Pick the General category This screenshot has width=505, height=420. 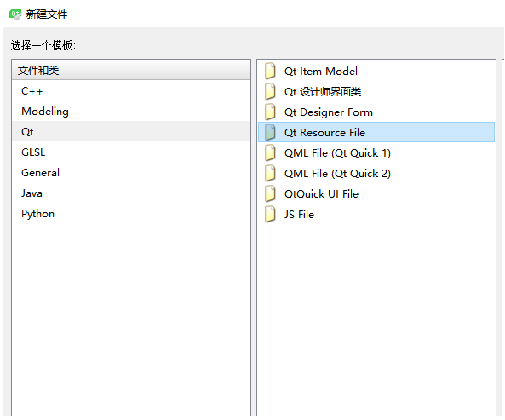click(131, 173)
